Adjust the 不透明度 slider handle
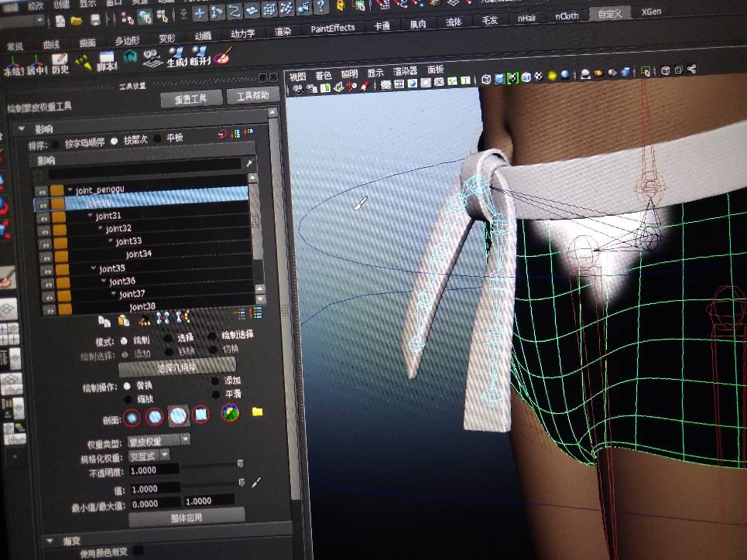Screen dimensions: 747x560 (x=240, y=463)
